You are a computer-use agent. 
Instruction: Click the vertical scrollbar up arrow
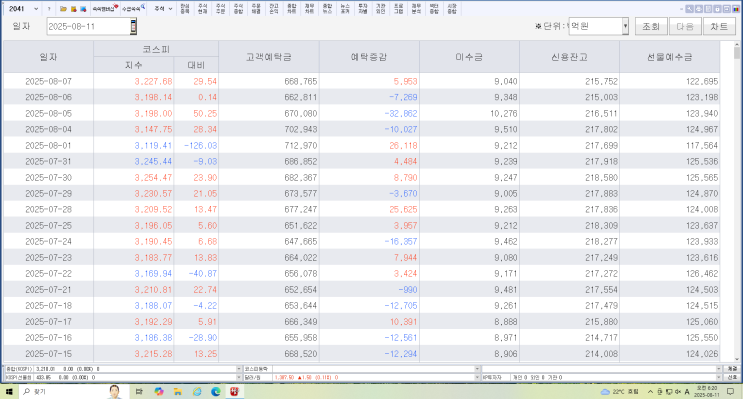click(x=736, y=45)
